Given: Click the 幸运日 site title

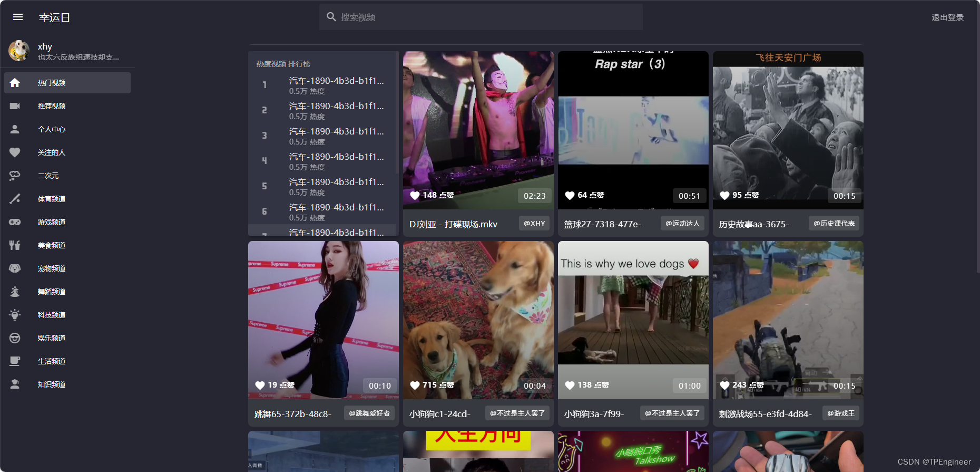Looking at the screenshot, I should [54, 17].
